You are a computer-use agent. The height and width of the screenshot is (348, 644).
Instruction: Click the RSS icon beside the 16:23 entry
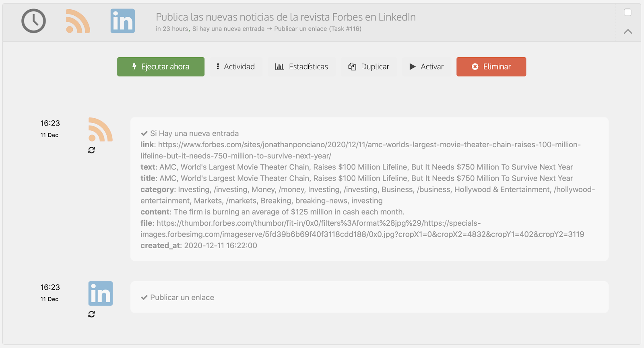[100, 130]
